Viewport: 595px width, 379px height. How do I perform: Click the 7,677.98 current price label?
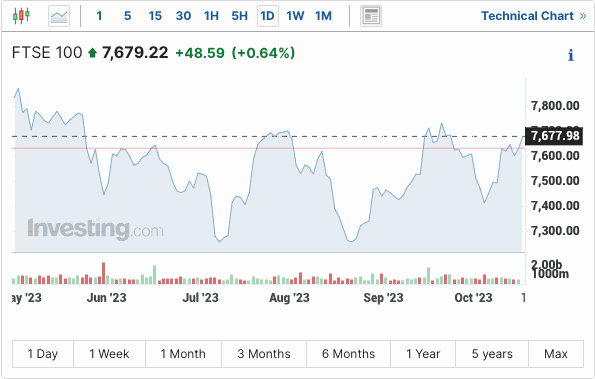point(554,136)
